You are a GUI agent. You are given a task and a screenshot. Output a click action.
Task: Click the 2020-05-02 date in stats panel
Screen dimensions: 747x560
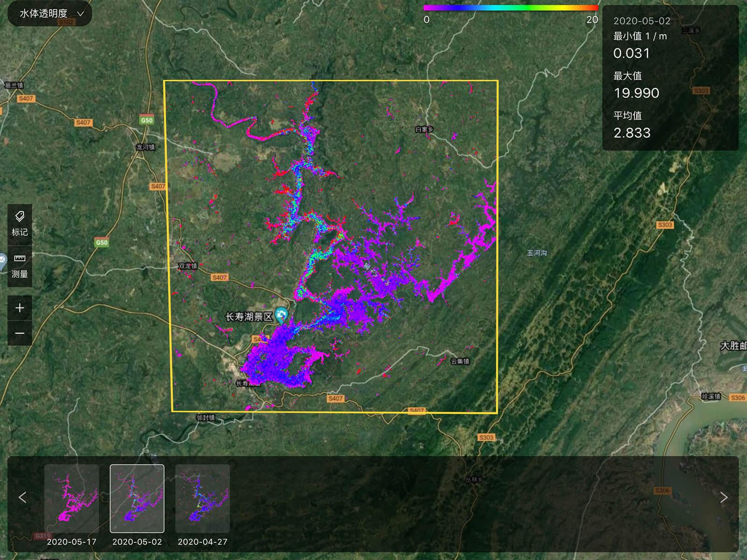641,21
